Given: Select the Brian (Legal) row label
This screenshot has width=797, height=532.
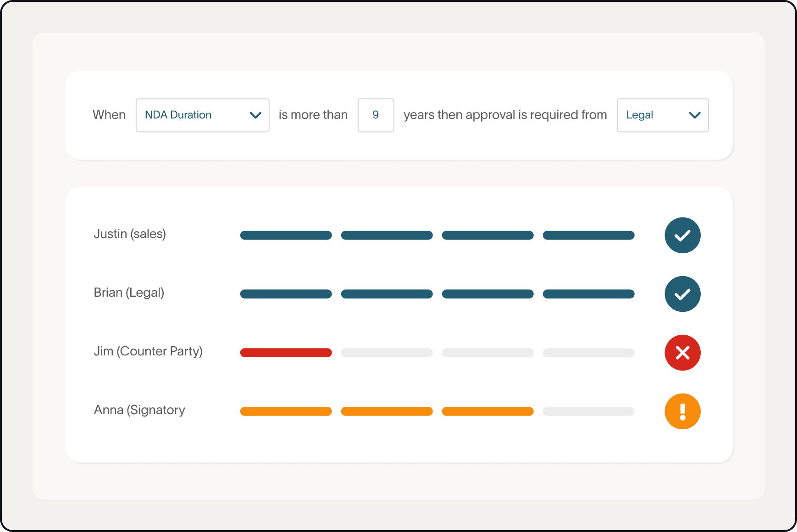Looking at the screenshot, I should click(x=129, y=293).
